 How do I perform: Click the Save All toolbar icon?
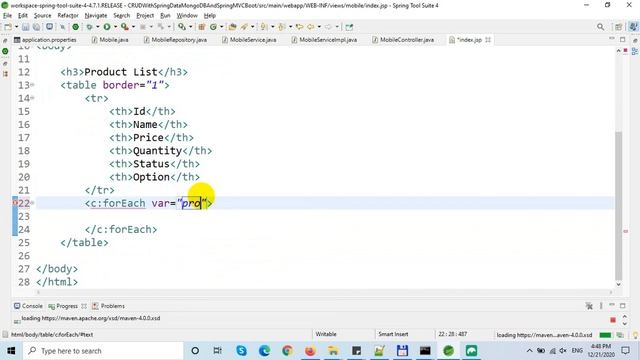[36, 27]
